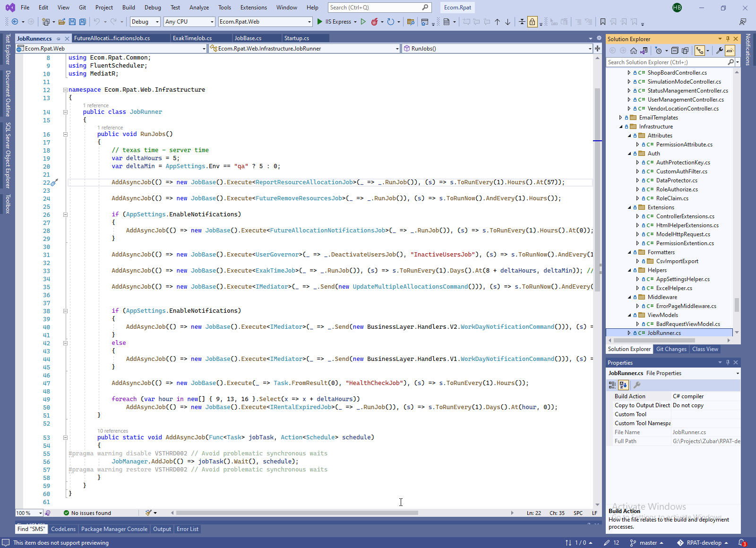This screenshot has width=756, height=548.
Task: Click the Live Share icon
Action: point(743,22)
